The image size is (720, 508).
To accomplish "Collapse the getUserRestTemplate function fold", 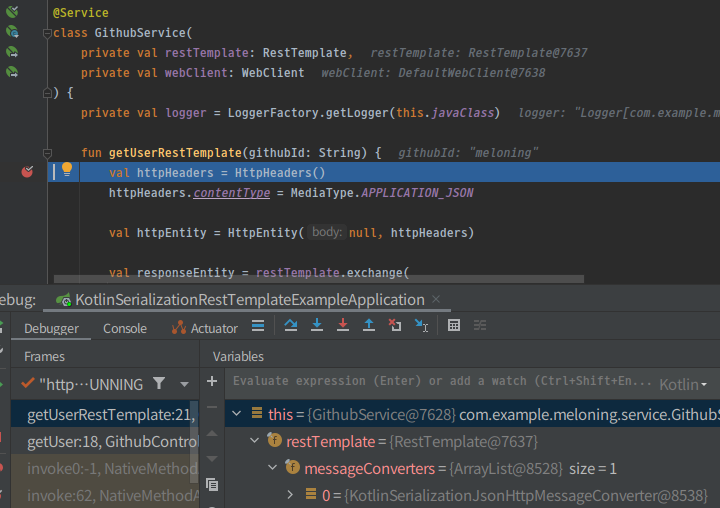I will tap(47, 153).
